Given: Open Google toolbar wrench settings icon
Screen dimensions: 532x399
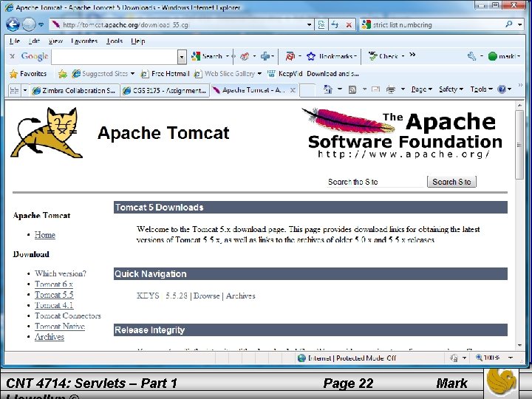Looking at the screenshot, I should tap(471, 56).
